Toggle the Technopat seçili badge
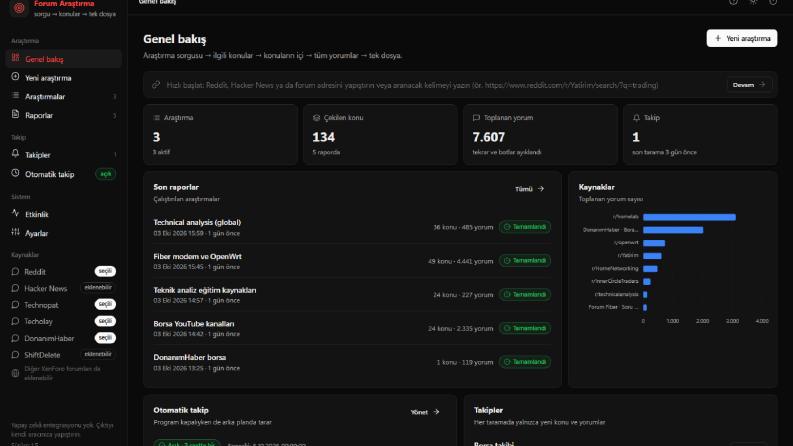The image size is (793, 446). tap(105, 304)
